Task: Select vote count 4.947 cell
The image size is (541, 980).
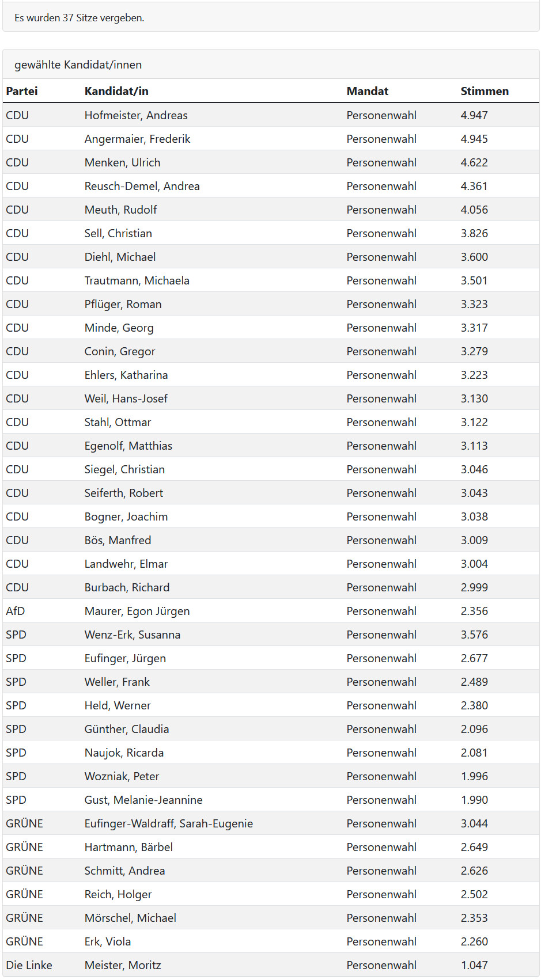Action: coord(474,115)
